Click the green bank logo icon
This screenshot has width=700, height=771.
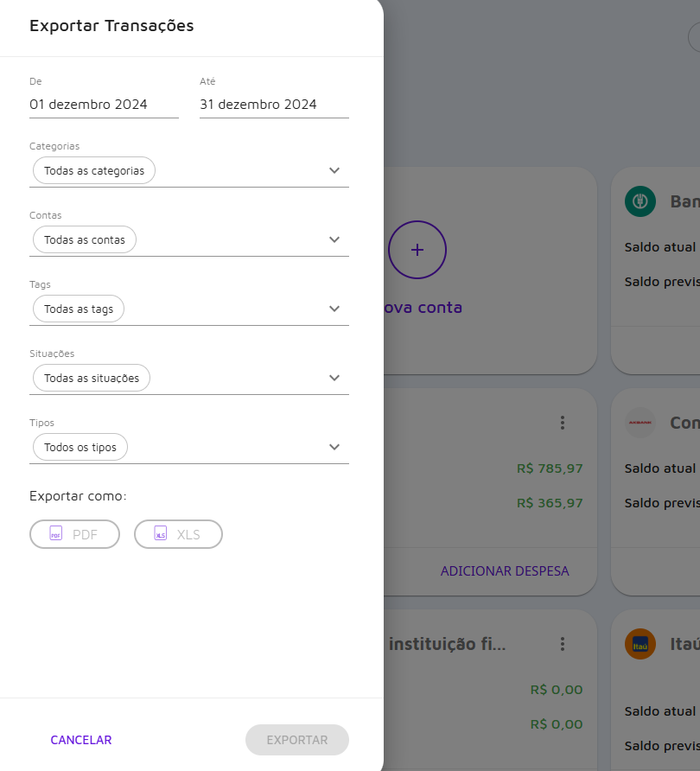[x=640, y=201]
